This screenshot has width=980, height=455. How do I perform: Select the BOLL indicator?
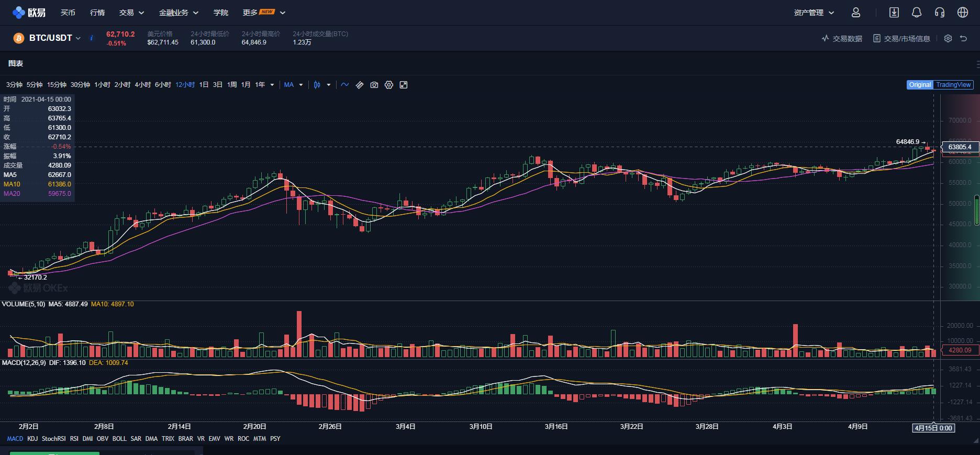click(x=119, y=439)
